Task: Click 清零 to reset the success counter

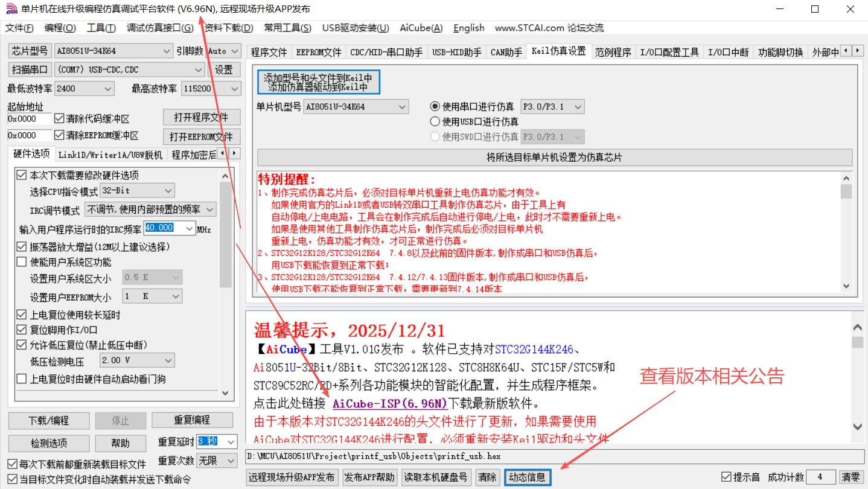Action: point(850,476)
